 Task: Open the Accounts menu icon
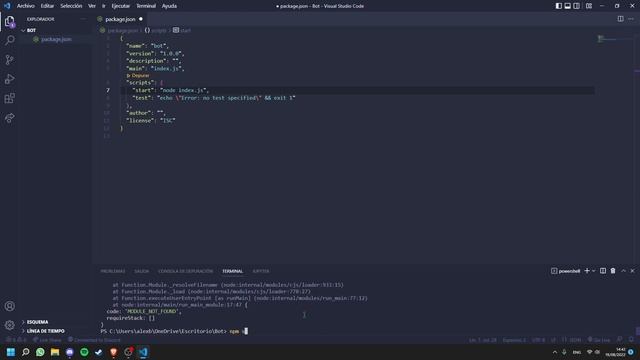(10, 306)
